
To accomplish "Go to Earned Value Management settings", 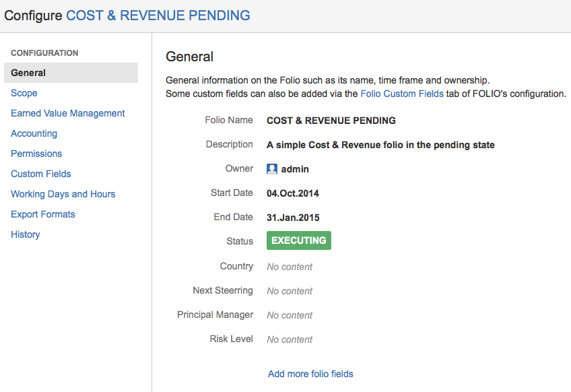I will click(68, 113).
